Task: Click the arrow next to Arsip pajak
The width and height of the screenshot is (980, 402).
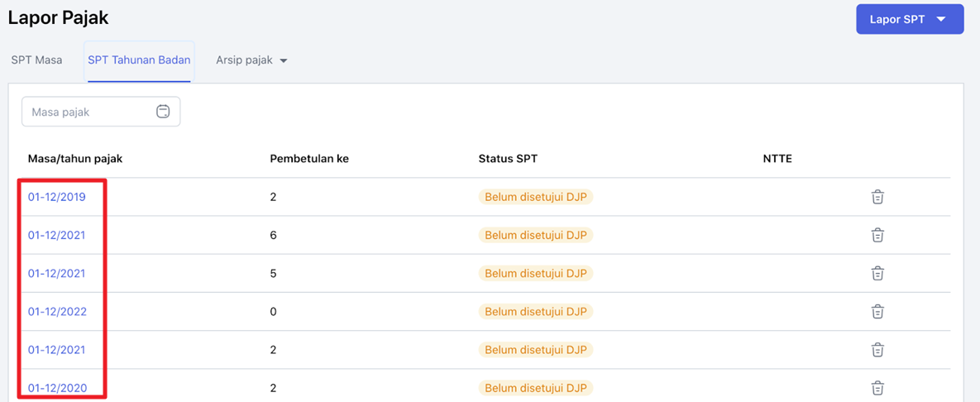Action: (x=283, y=61)
